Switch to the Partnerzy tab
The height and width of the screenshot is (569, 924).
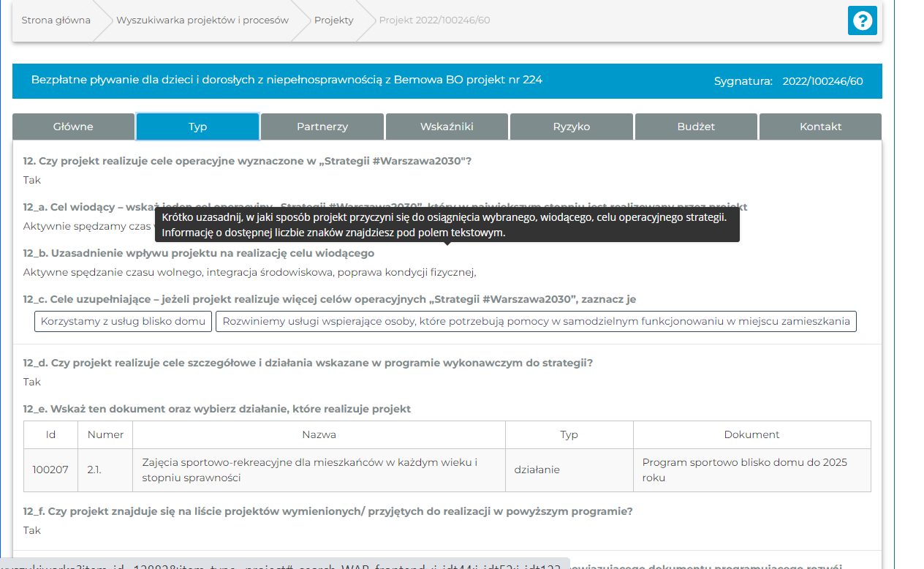322,127
